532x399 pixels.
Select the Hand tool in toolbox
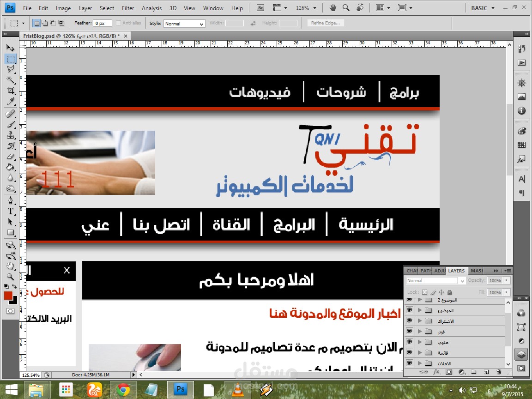click(11, 266)
